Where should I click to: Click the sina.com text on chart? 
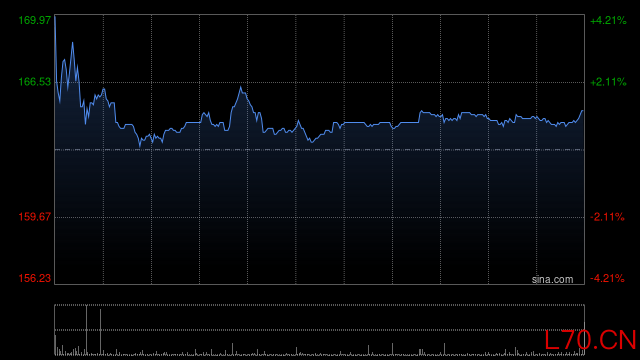pos(552,279)
